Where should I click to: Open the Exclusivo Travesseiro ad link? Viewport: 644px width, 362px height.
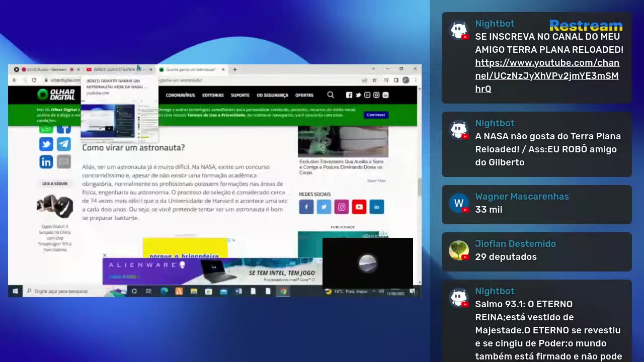pyautogui.click(x=341, y=167)
